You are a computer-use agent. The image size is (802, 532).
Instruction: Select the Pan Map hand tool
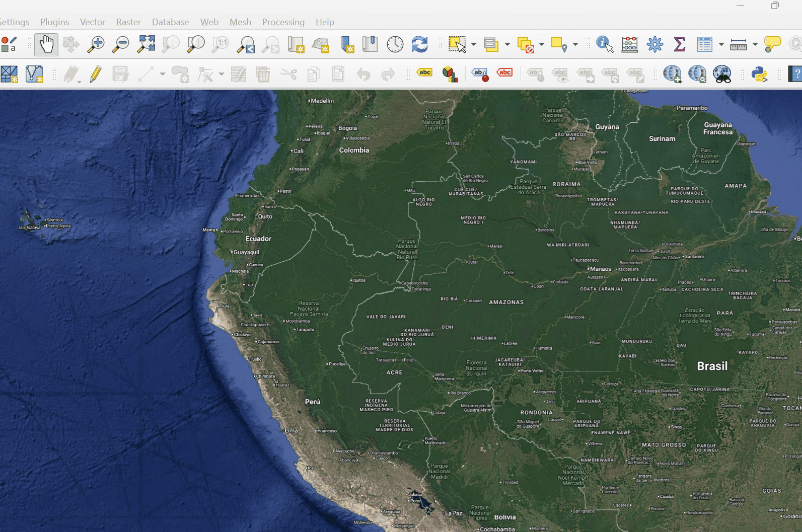coord(46,44)
